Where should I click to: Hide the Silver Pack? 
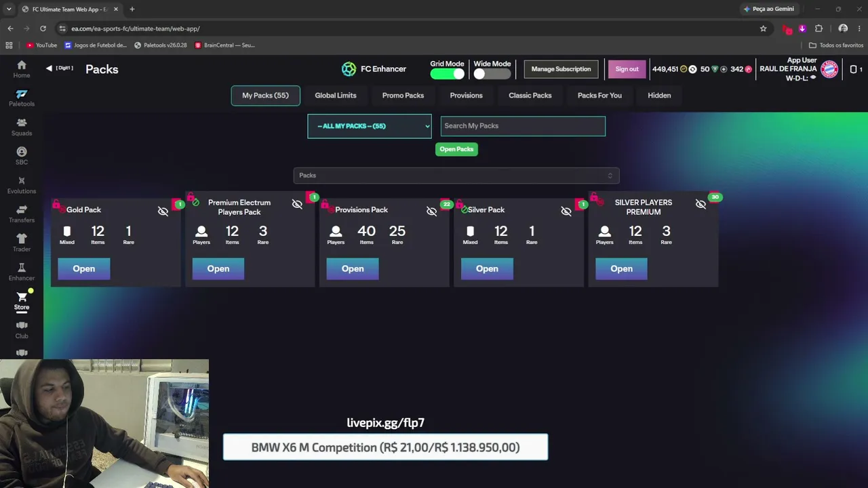566,211
